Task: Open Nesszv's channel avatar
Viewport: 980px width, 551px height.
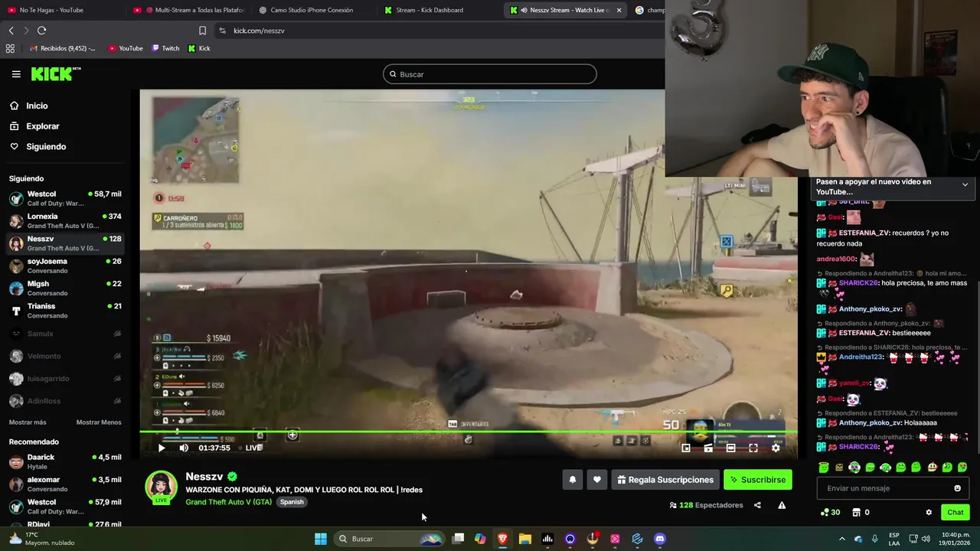Action: tap(162, 487)
